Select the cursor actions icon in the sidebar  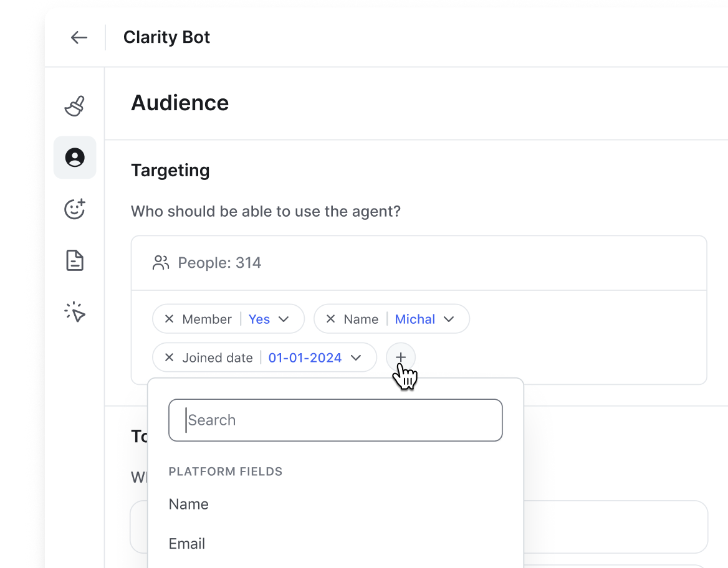[x=74, y=312]
